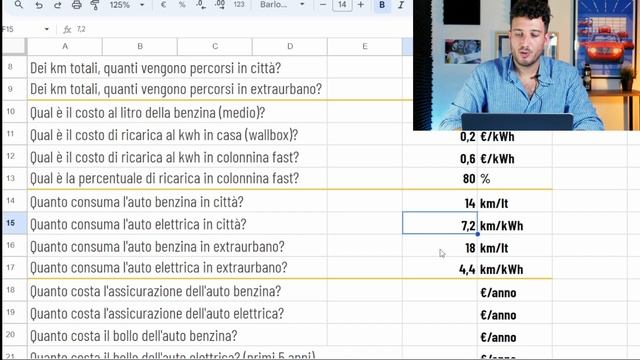Decrease font size with minus button

pyautogui.click(x=323, y=5)
